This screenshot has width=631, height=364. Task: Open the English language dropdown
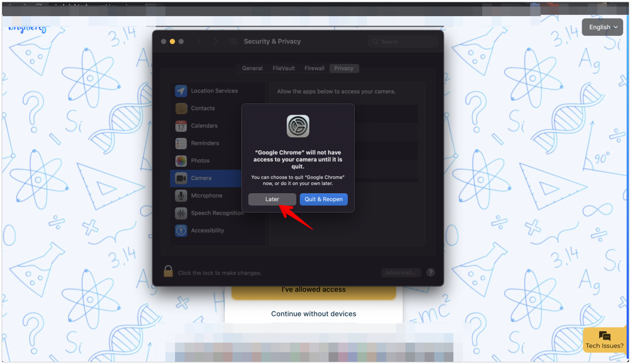(x=603, y=27)
